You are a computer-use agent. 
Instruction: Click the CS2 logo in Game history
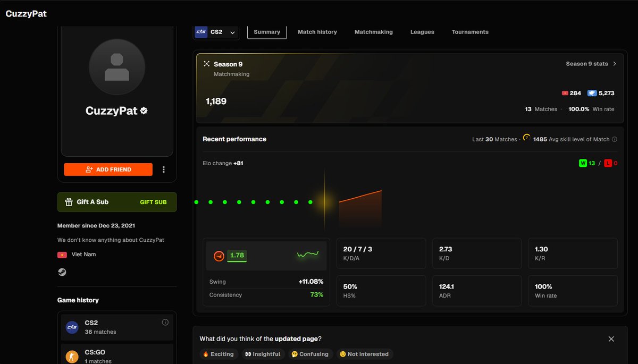coord(72,327)
